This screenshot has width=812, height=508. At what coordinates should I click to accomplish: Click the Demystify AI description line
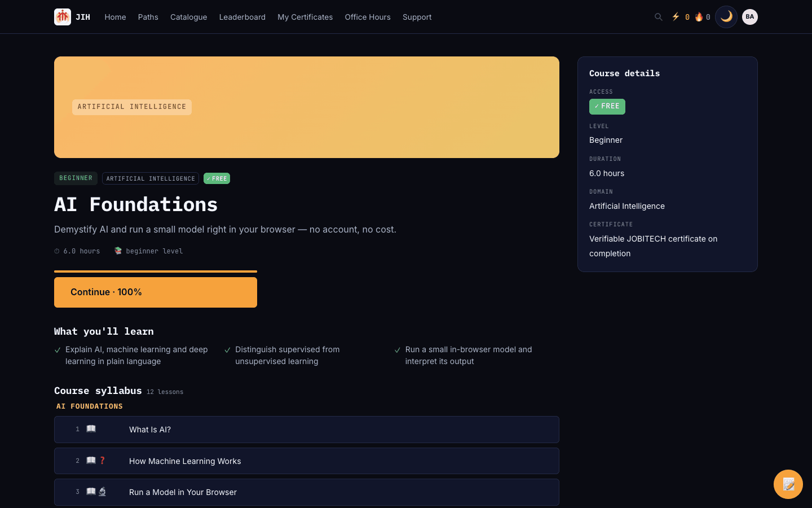tap(225, 229)
